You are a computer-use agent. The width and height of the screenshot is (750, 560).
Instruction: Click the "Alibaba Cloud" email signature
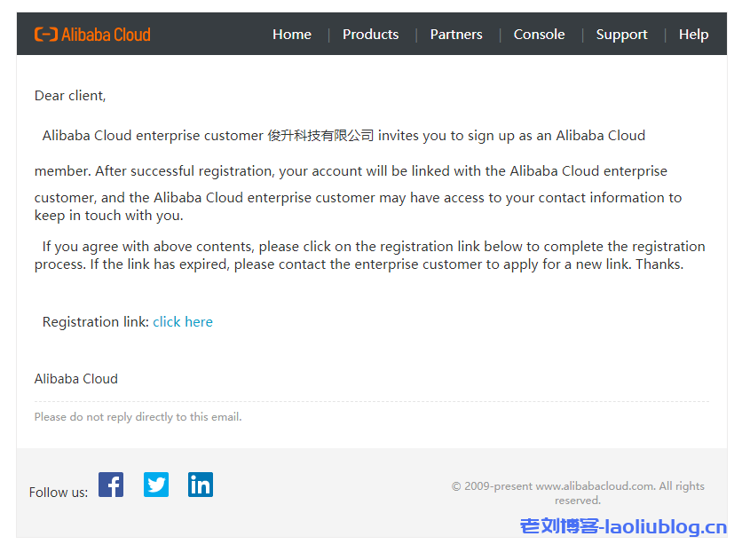click(76, 379)
